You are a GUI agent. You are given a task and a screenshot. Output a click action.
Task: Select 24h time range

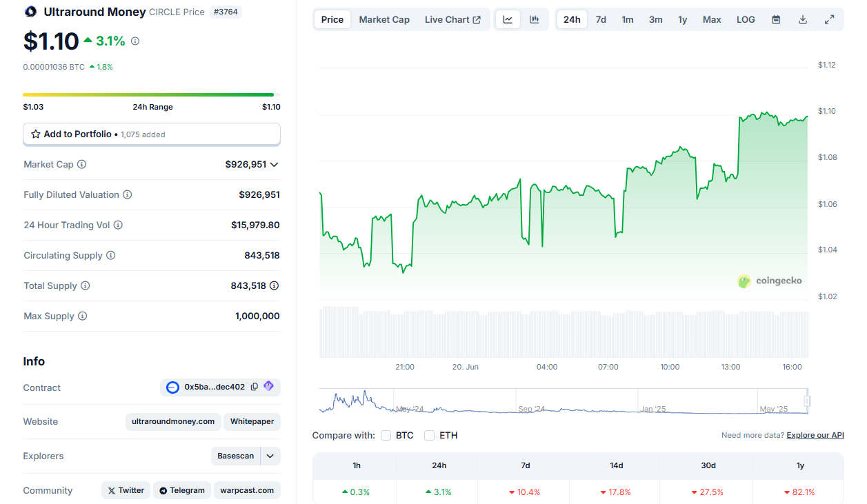(572, 19)
